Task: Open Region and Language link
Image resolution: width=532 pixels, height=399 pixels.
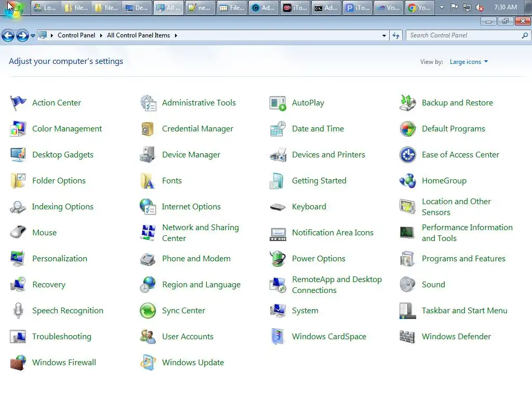Action: pos(201,285)
